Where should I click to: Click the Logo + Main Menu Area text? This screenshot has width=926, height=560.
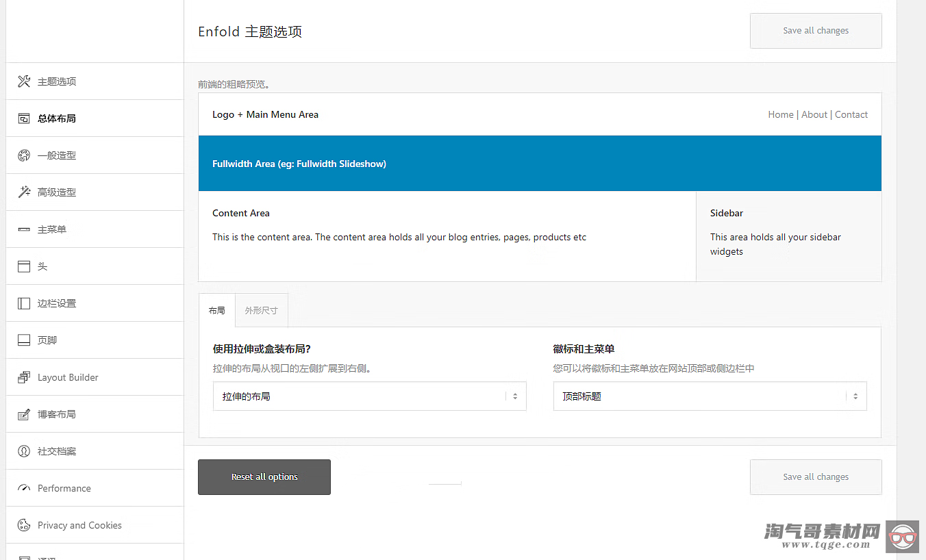265,114
